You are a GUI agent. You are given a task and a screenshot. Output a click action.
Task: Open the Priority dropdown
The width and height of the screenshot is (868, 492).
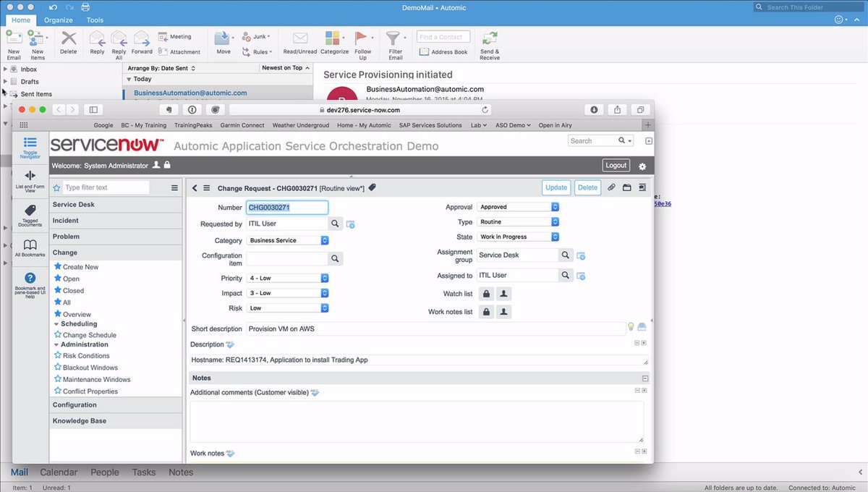[324, 277]
